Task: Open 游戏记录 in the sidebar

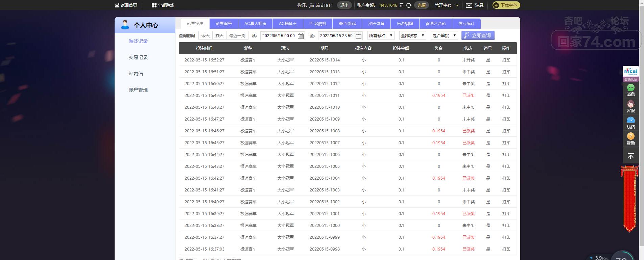Action: coord(138,41)
